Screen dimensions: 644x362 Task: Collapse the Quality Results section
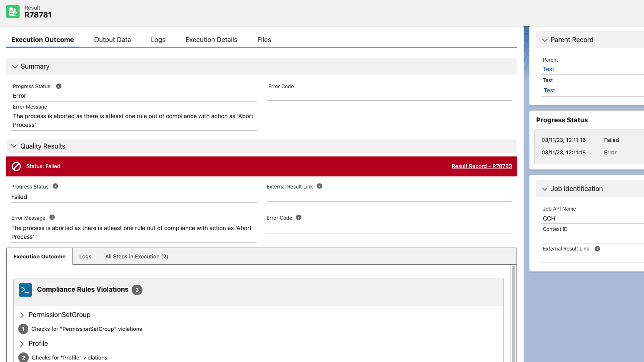point(14,146)
